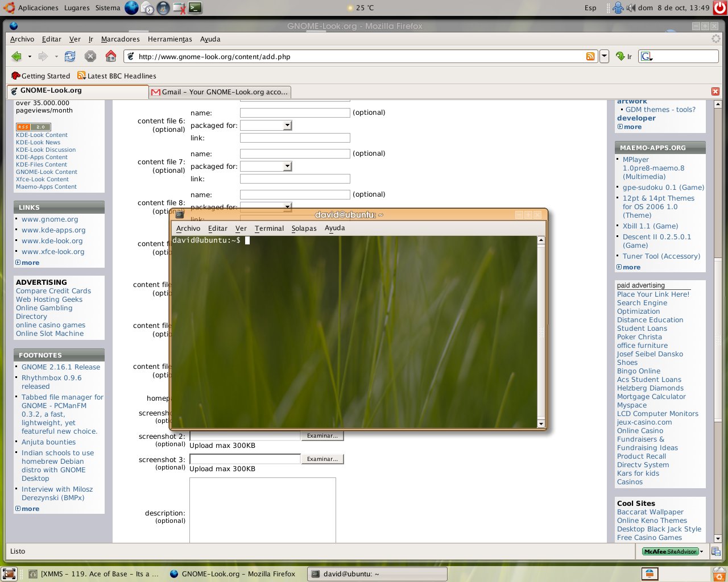728x582 pixels.
Task: Switch to the Gmail tab
Action: pyautogui.click(x=220, y=92)
